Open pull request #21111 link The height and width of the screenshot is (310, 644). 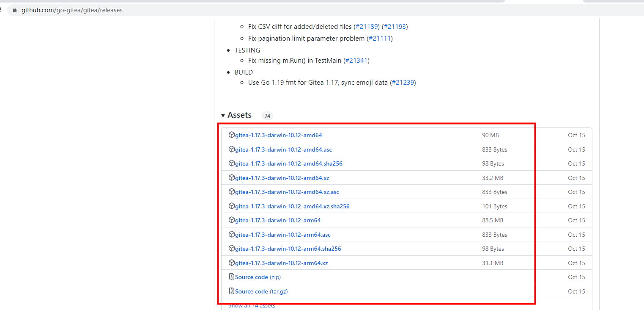(x=379, y=39)
